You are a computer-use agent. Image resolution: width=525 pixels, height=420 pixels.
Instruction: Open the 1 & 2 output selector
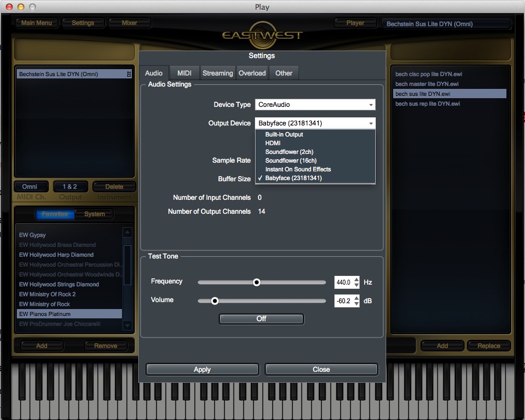(x=70, y=186)
